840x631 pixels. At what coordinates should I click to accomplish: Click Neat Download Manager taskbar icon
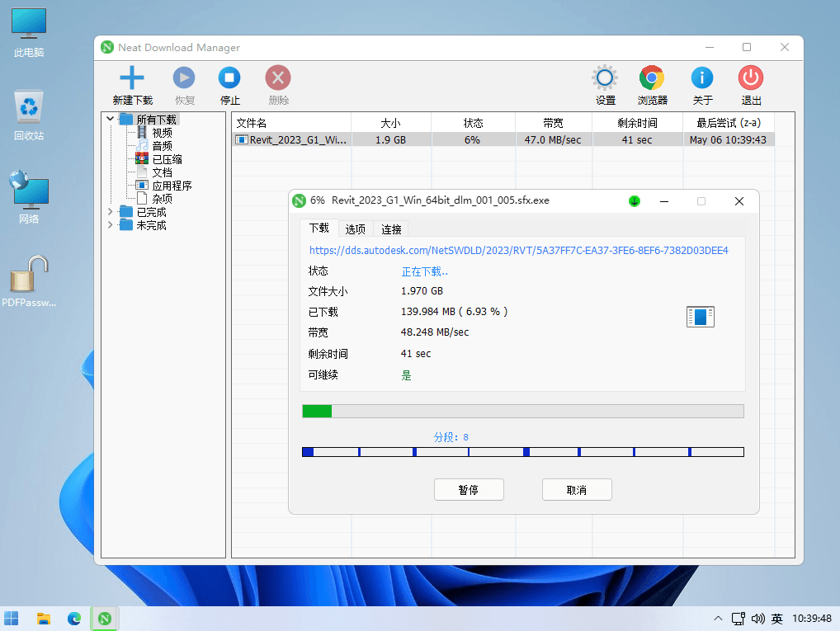click(x=105, y=619)
